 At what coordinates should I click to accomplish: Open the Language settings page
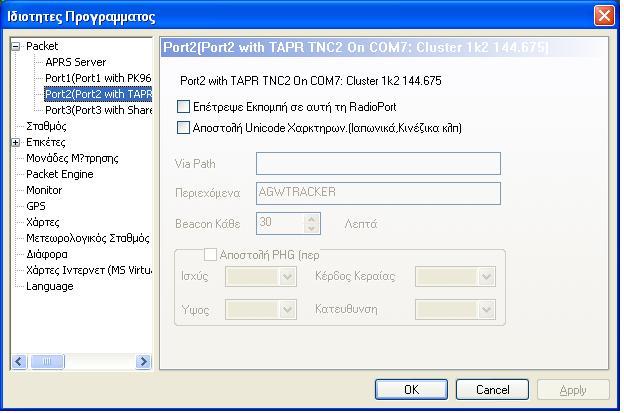50,286
